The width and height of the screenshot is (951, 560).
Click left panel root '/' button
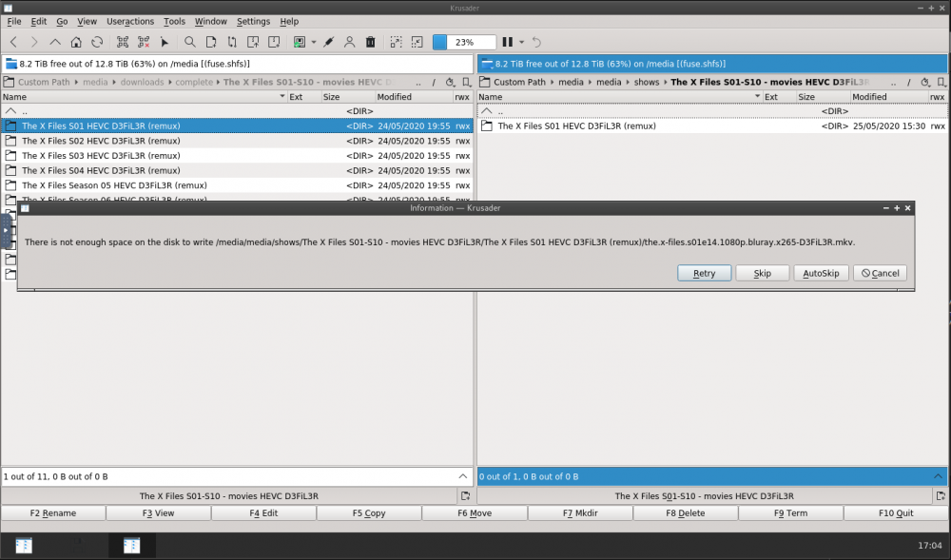(x=434, y=83)
